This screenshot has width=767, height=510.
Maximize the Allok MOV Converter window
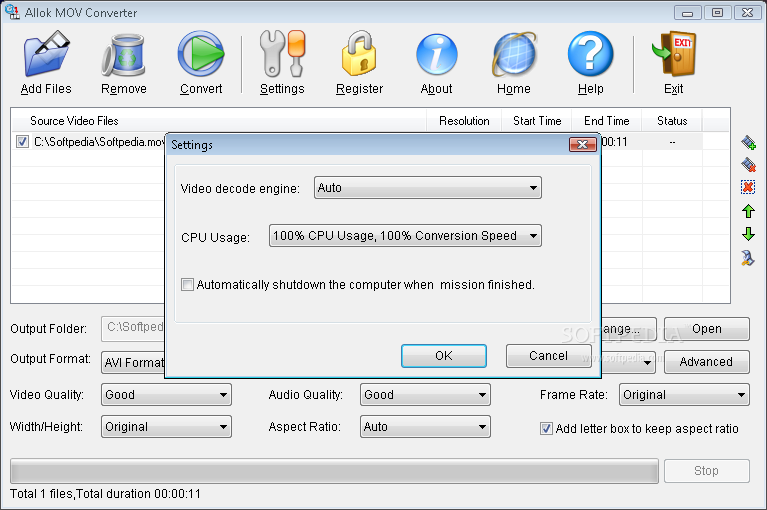pos(717,13)
